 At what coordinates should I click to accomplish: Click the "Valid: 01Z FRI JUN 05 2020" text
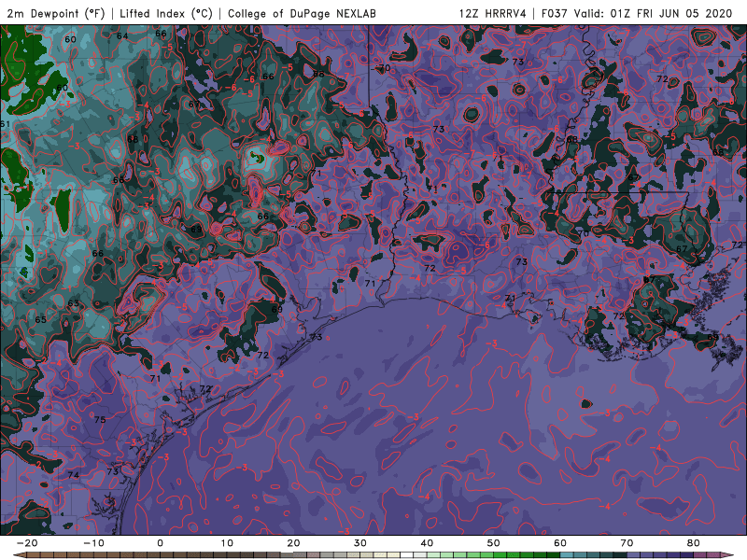(x=653, y=13)
